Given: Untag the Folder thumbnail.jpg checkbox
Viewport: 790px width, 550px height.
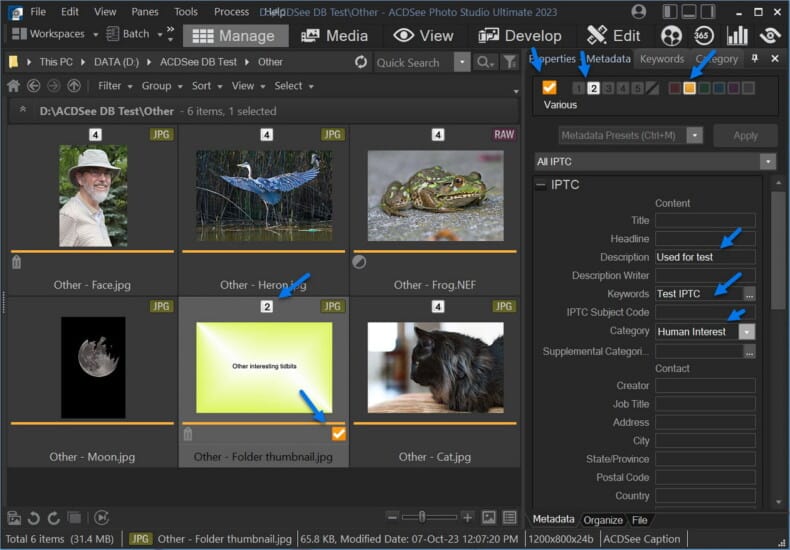Looking at the screenshot, I should (338, 433).
